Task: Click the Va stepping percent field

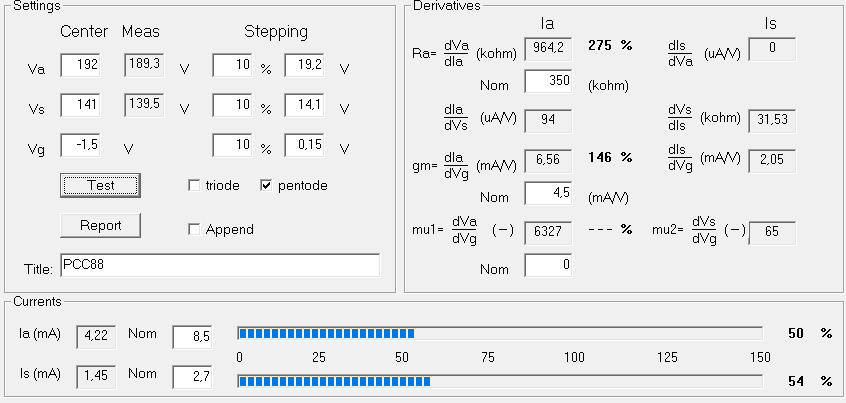Action: (233, 65)
